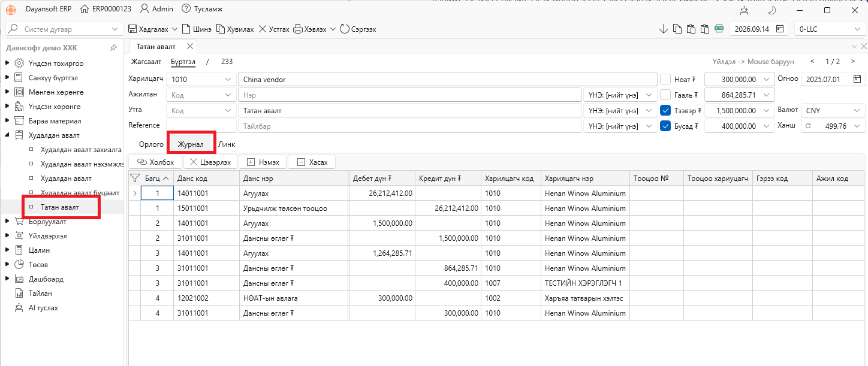The height and width of the screenshot is (366, 868).
Task: Refresh with Сэргээх
Action: coord(358,29)
